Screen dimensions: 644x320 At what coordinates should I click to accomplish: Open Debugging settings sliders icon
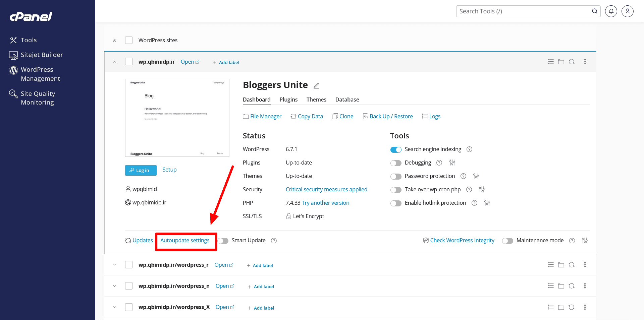452,163
